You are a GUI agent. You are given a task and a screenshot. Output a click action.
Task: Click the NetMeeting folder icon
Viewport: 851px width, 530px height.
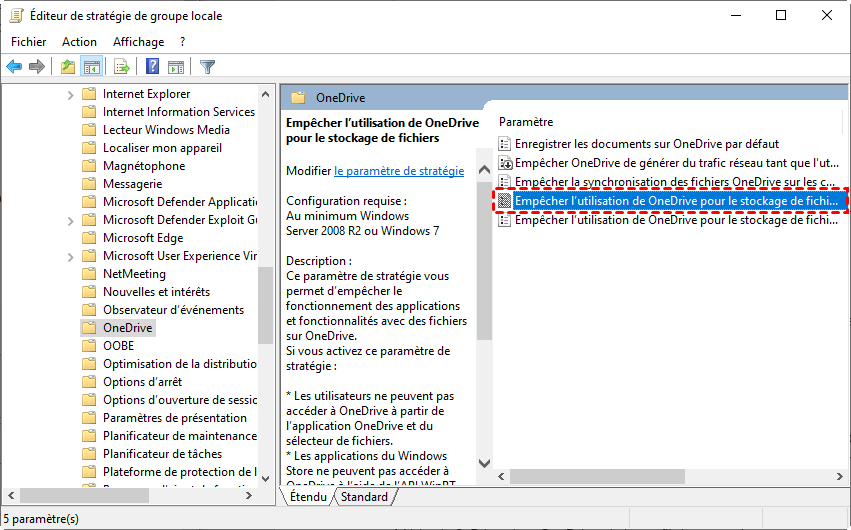89,273
